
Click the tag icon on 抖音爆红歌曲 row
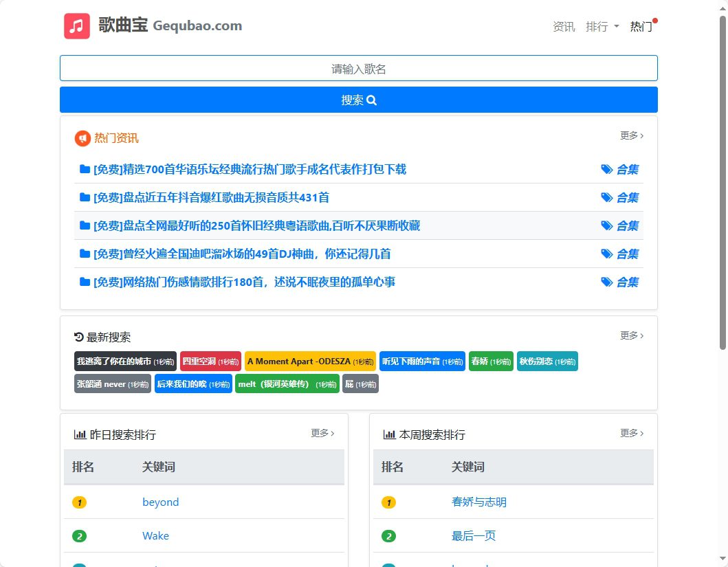tap(606, 197)
